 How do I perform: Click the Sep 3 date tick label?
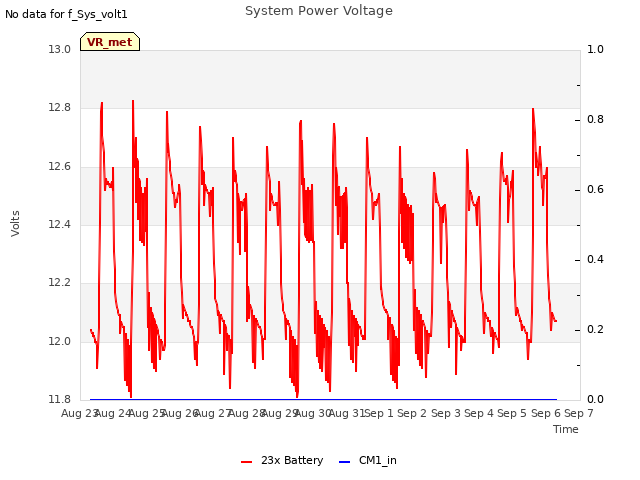pyautogui.click(x=446, y=413)
